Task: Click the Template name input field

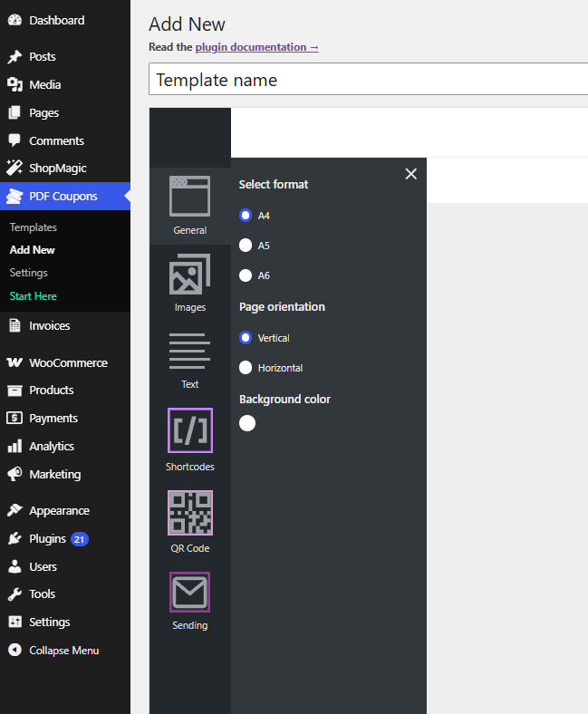Action: (x=368, y=80)
